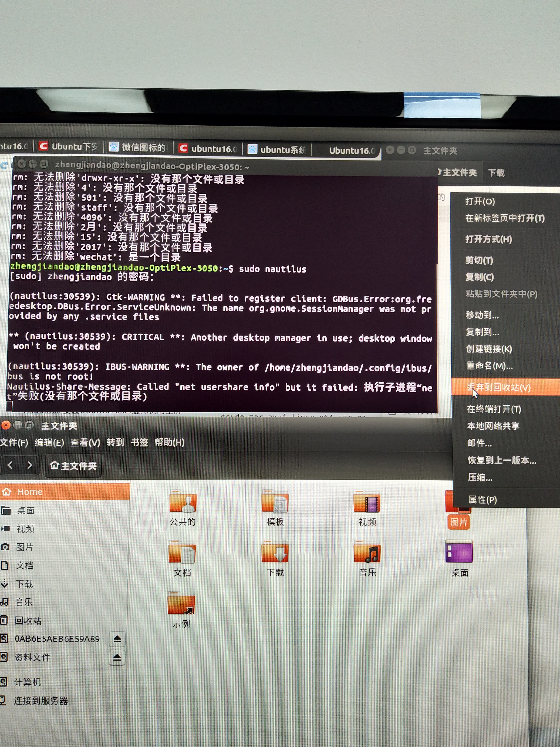This screenshot has height=747, width=560.
Task: Eject the 资料文件 volume
Action: point(117,657)
